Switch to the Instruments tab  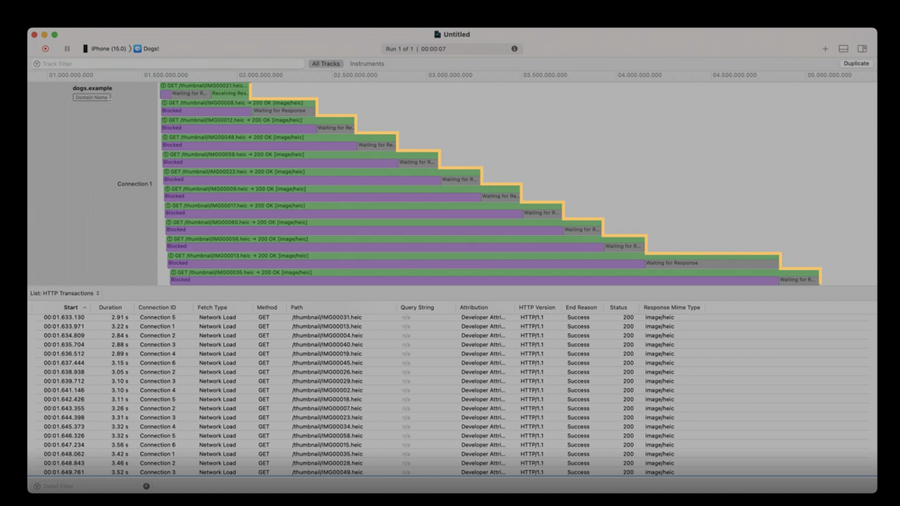coord(367,64)
